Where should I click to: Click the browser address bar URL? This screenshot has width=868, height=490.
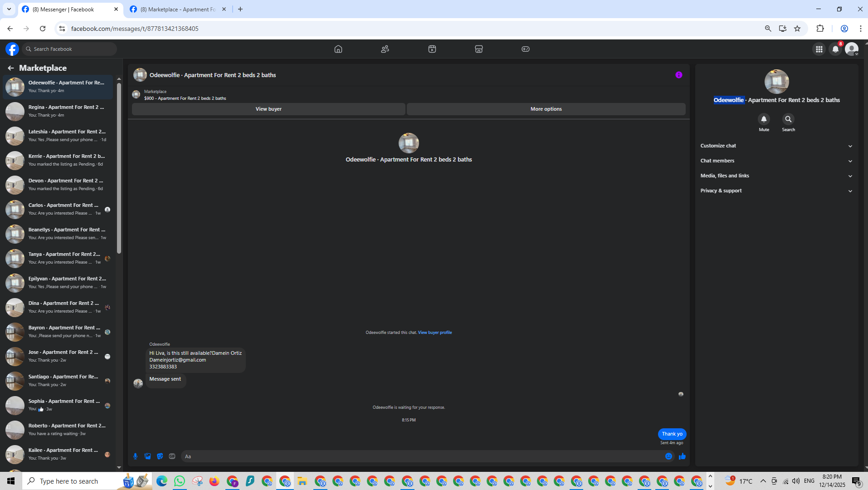point(135,29)
